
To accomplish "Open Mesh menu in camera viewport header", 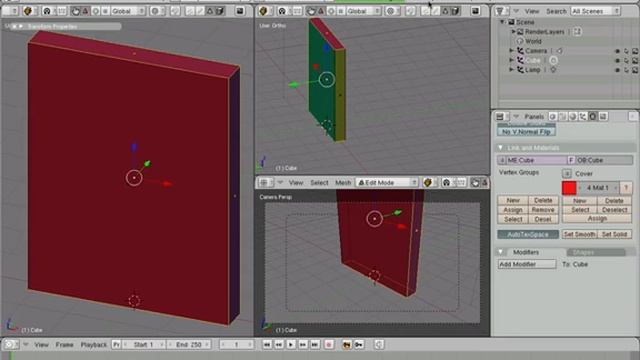I will (343, 182).
